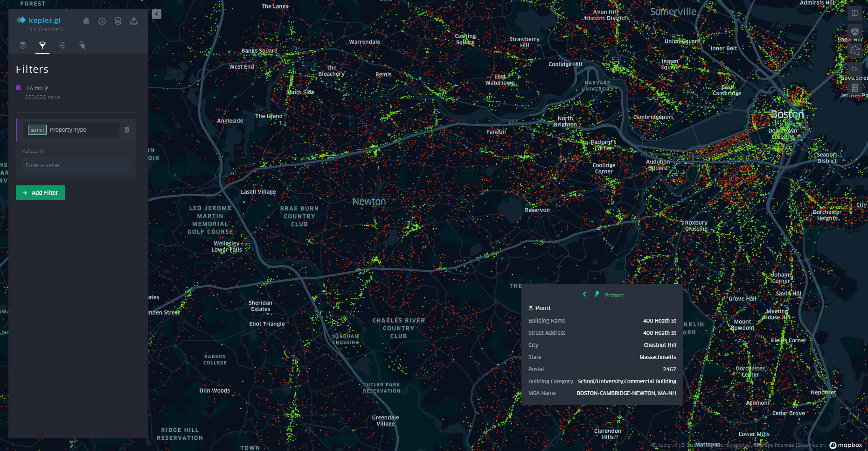Click the Enter a value filter input

coord(75,165)
